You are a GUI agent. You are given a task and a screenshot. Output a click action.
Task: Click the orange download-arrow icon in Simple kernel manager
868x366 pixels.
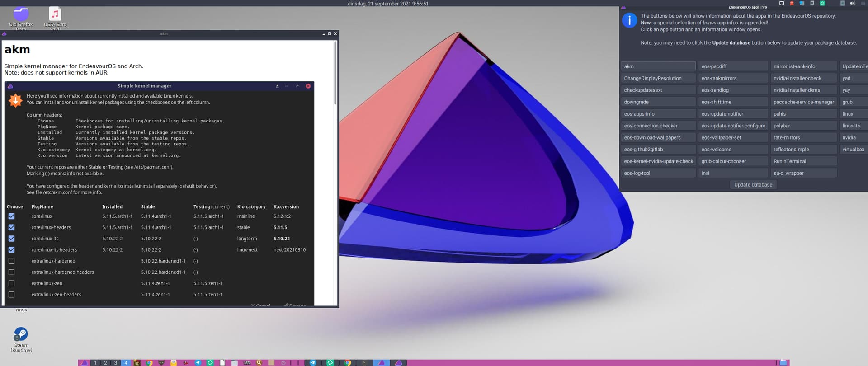(x=15, y=100)
